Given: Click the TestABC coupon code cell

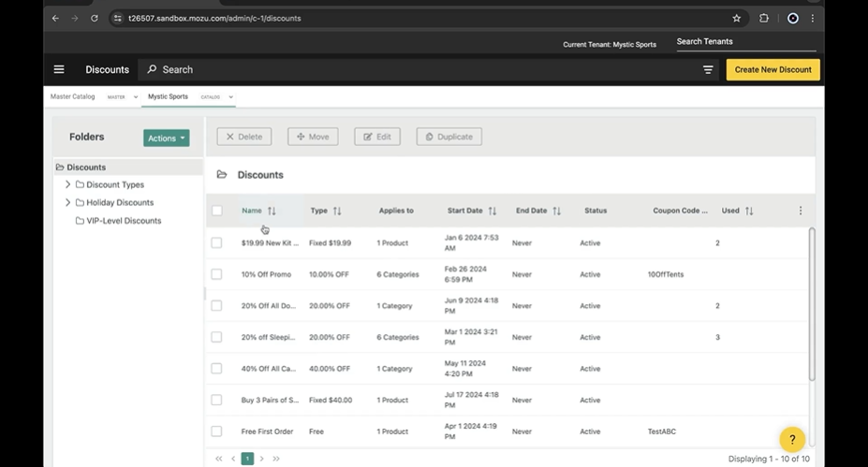Looking at the screenshot, I should [662, 431].
